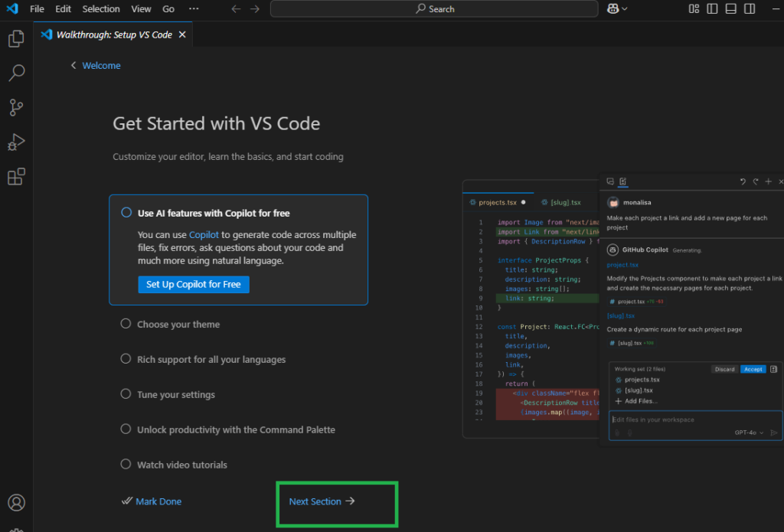
Task: Open Source Control view
Action: (16, 108)
